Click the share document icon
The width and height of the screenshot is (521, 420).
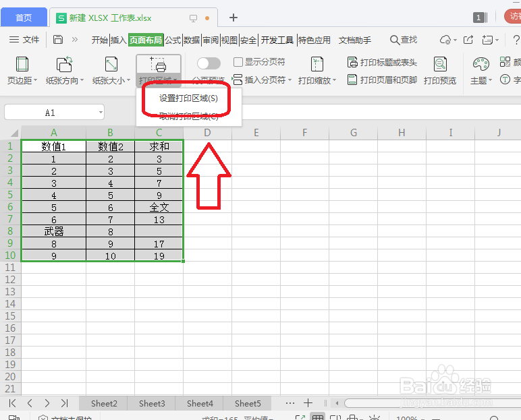[468, 40]
